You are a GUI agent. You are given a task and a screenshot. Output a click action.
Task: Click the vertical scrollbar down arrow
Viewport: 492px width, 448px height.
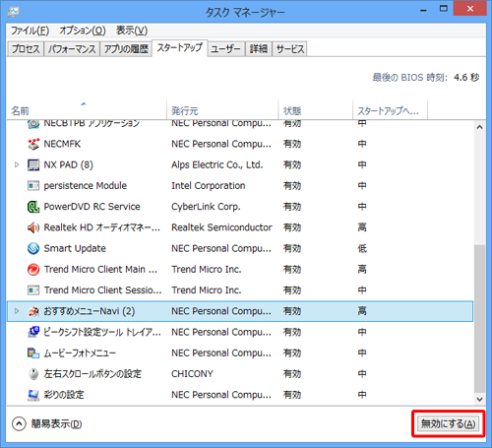pos(479,399)
